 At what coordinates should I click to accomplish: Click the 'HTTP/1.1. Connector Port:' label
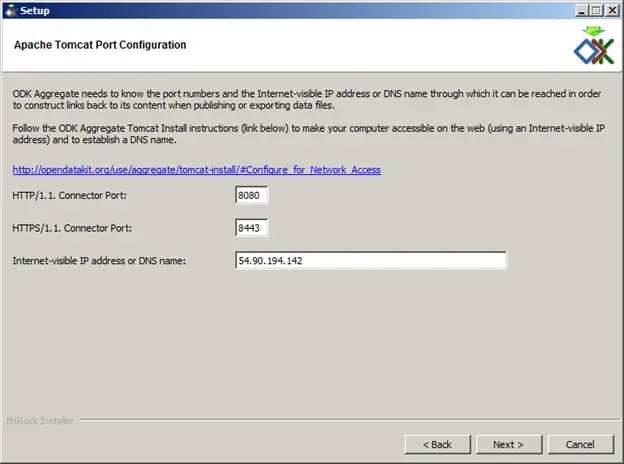(x=70, y=195)
